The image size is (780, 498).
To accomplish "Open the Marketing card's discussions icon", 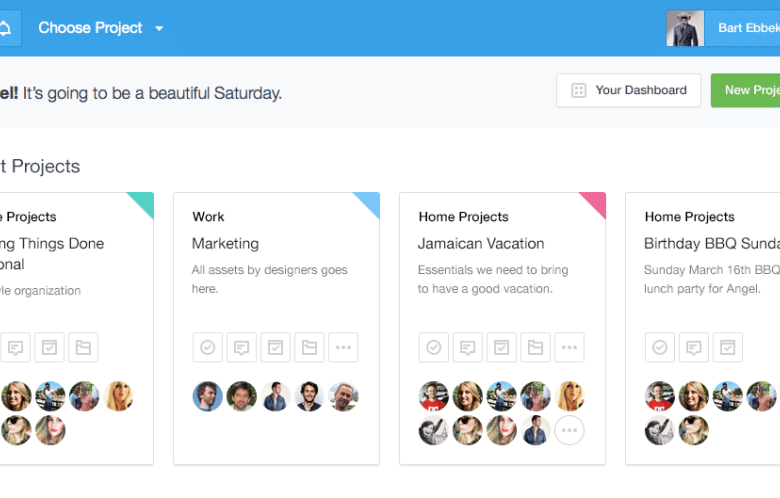I will click(242, 347).
